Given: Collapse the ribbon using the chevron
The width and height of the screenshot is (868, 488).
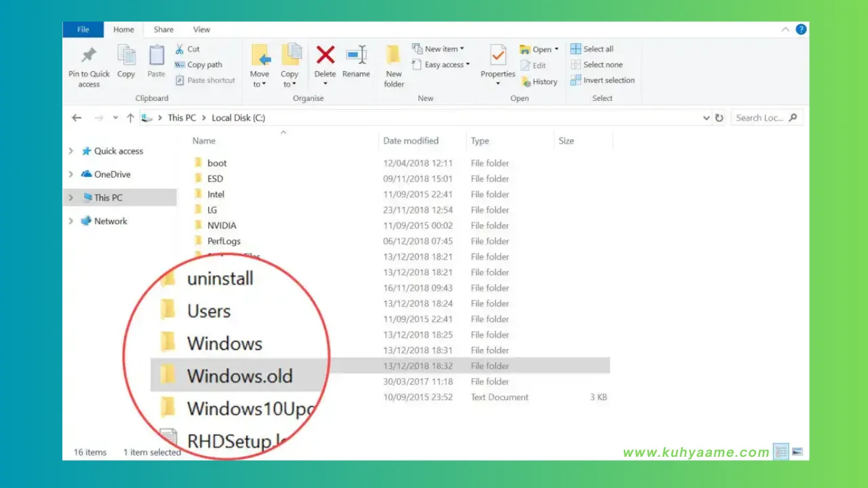Looking at the screenshot, I should [x=785, y=29].
